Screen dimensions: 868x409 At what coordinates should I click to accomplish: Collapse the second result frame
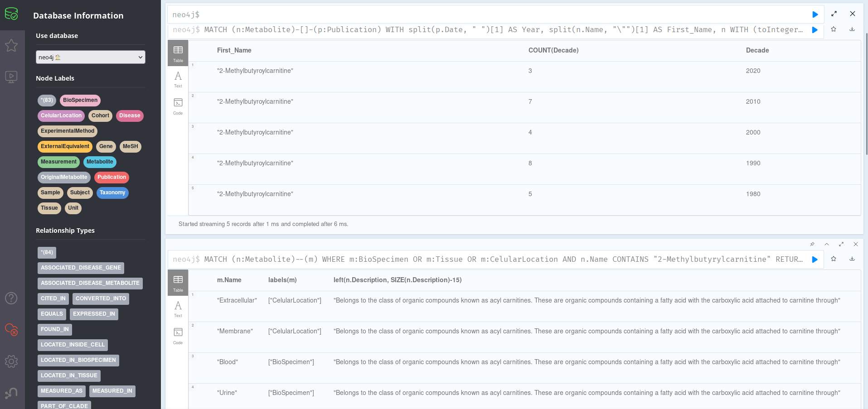click(x=827, y=244)
